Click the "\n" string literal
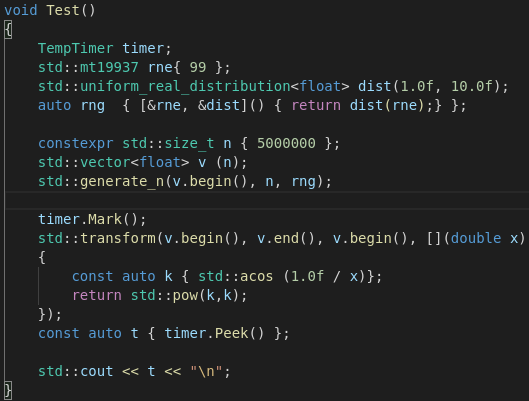This screenshot has height=401, width=529. [x=206, y=371]
